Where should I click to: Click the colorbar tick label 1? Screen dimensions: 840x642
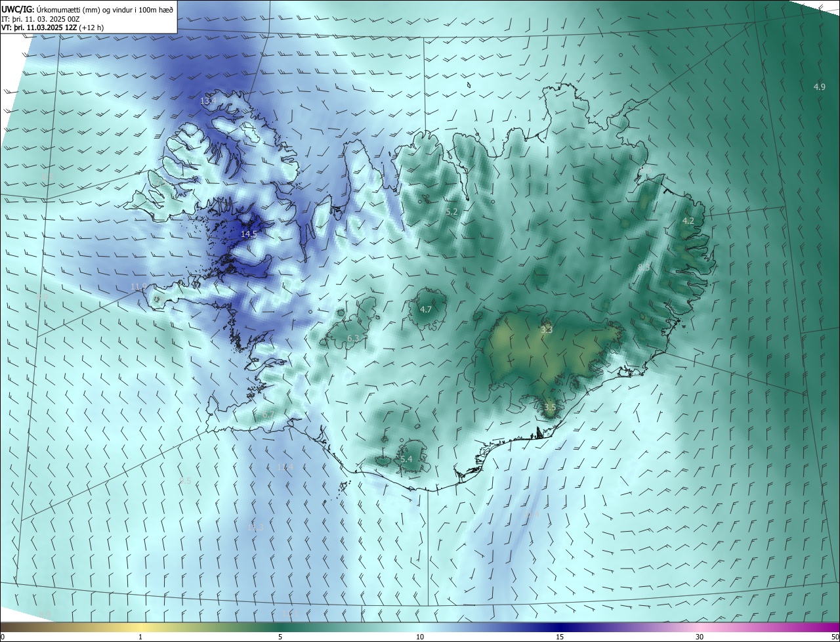point(140,637)
